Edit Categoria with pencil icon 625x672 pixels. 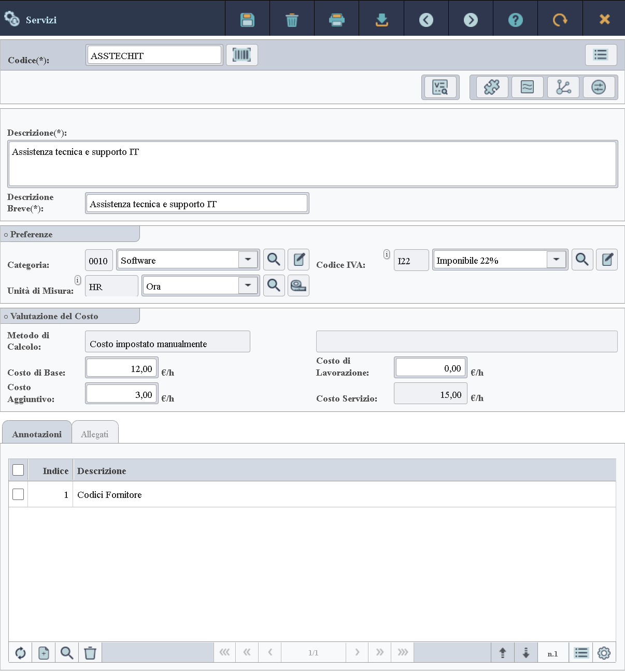click(299, 260)
